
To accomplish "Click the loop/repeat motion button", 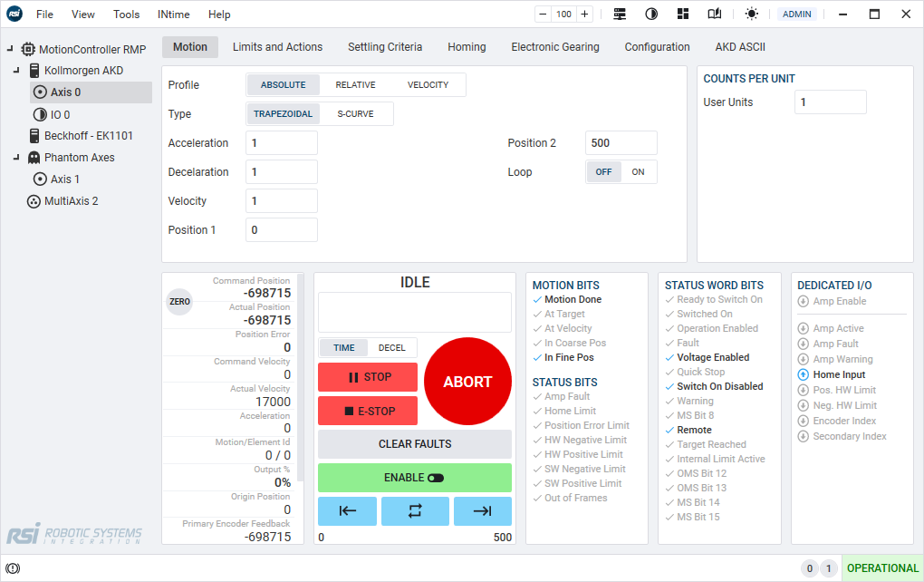I will click(415, 510).
